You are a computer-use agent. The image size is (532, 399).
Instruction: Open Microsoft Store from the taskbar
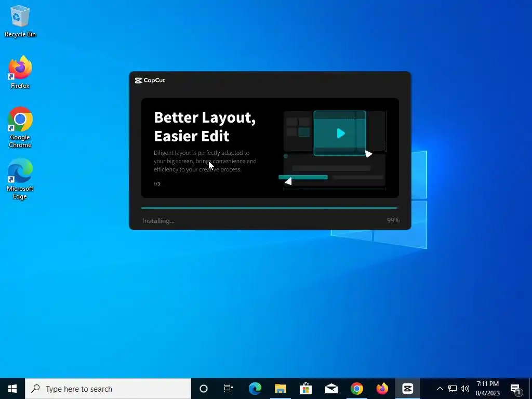305,389
